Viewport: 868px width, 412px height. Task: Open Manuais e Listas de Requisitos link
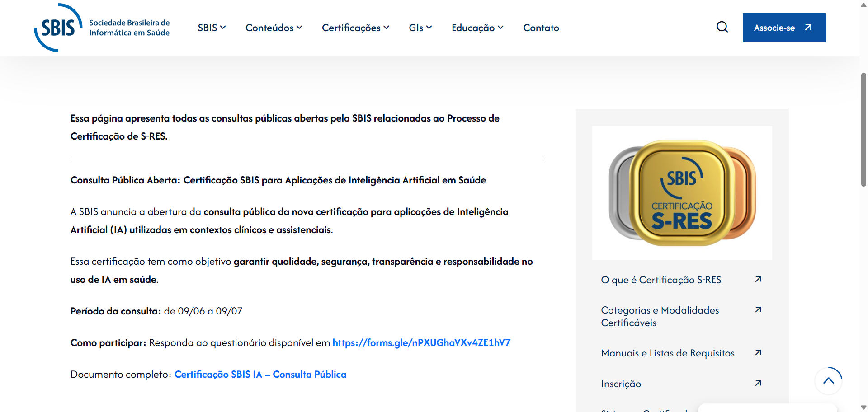coord(668,353)
